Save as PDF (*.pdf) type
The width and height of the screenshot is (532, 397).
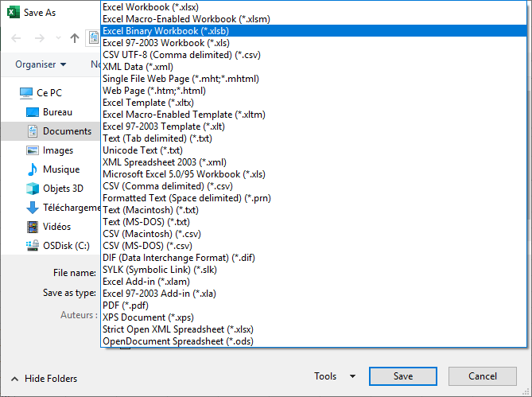click(313, 306)
